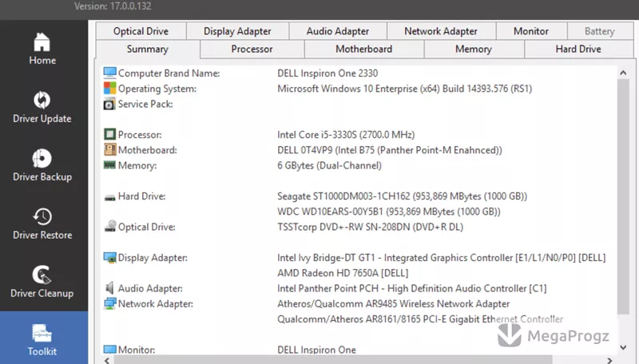This screenshot has width=639, height=364.
Task: Select the Summary tab
Action: pyautogui.click(x=148, y=49)
